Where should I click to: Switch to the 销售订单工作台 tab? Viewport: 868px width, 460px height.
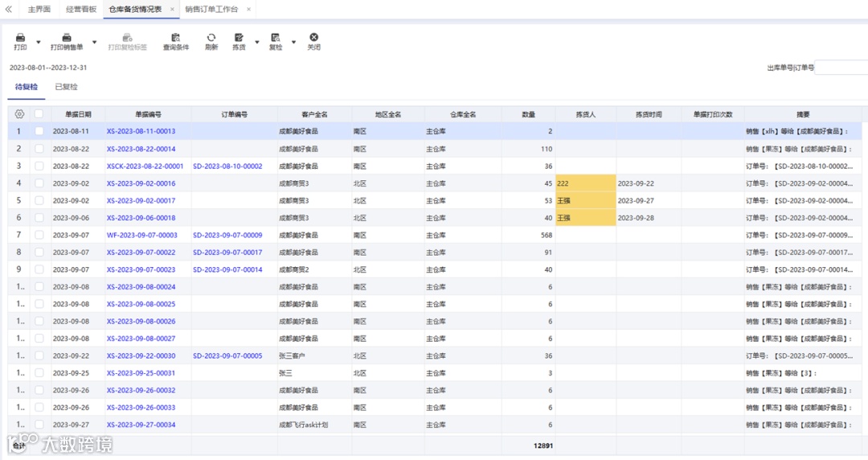coord(211,10)
